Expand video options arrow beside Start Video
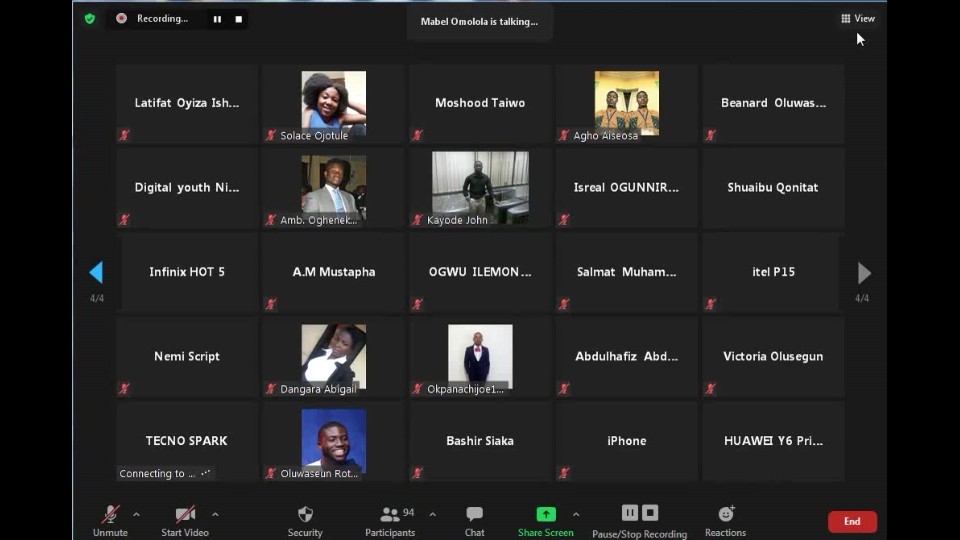The image size is (960, 540). coord(215,515)
